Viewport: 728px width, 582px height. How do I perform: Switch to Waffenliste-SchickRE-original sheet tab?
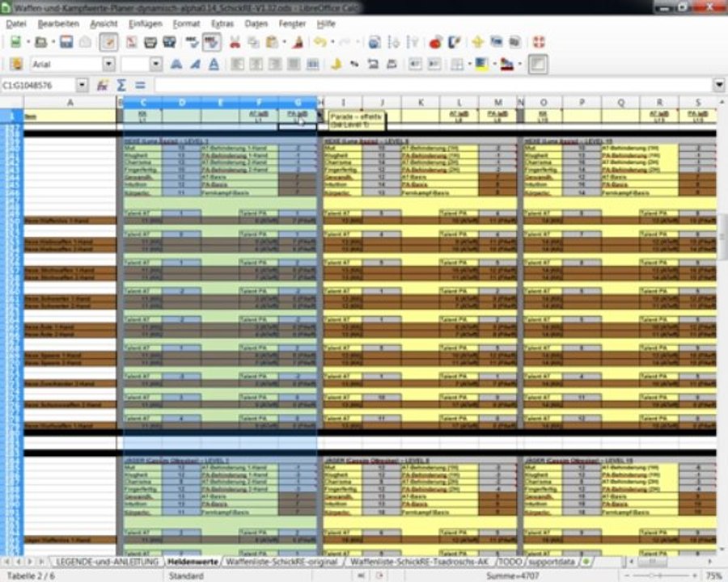281,562
